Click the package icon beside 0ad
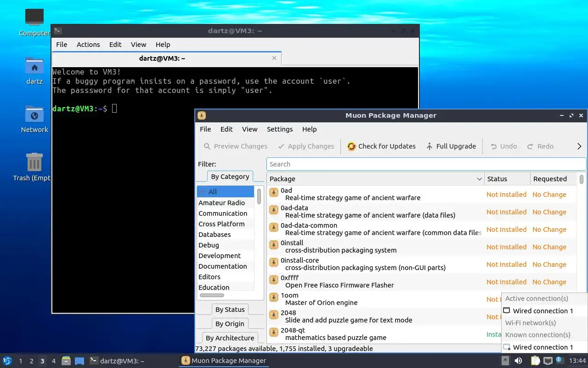This screenshot has height=368, width=588. click(x=274, y=192)
